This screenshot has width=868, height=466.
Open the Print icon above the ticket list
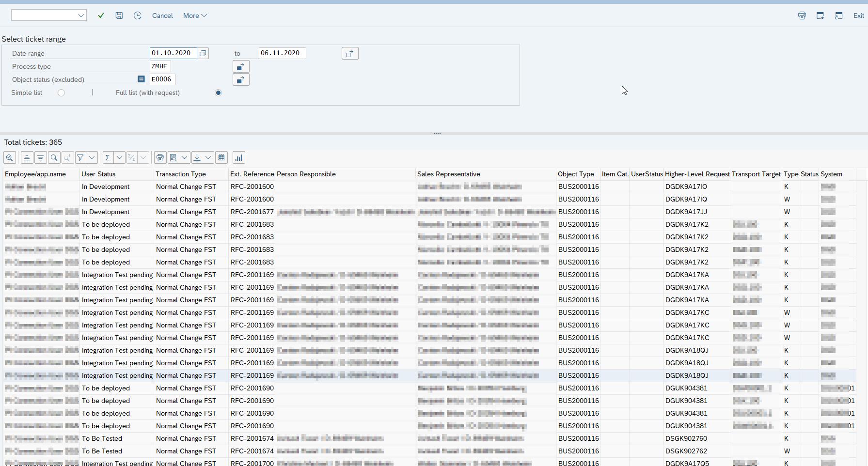(x=160, y=157)
